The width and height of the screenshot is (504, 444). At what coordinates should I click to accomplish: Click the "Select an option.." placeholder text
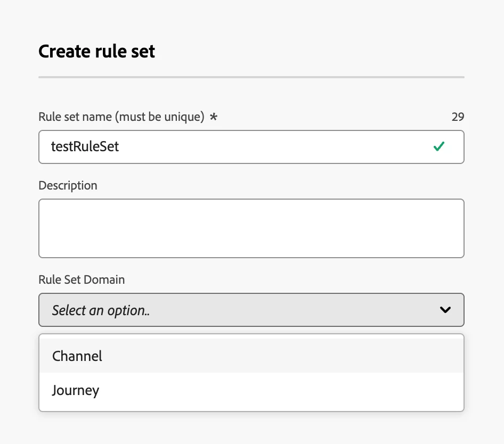coord(101,310)
